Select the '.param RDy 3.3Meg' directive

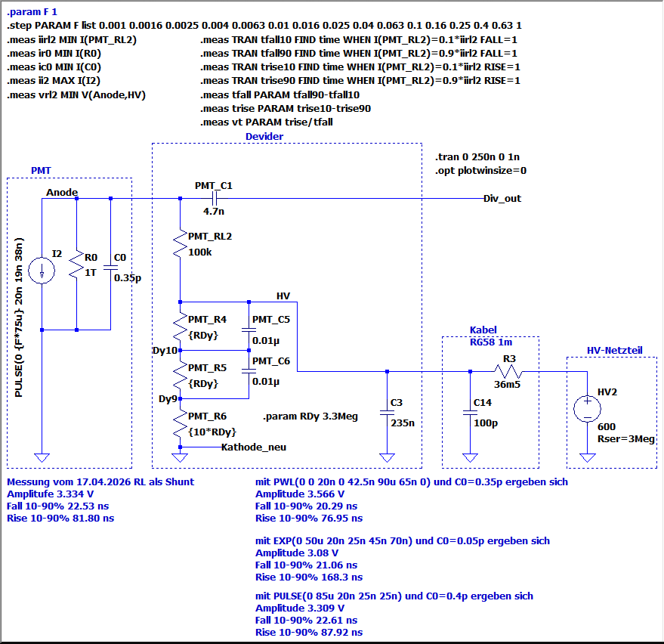click(310, 416)
